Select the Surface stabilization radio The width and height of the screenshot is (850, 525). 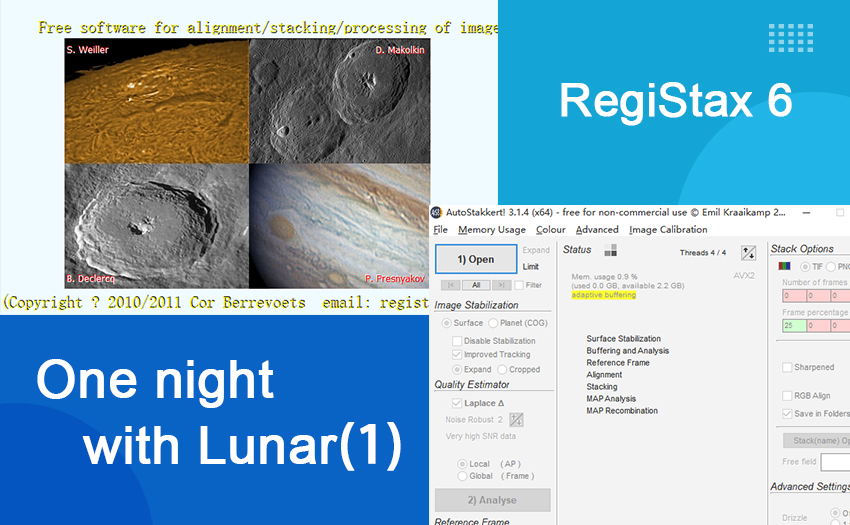446,323
